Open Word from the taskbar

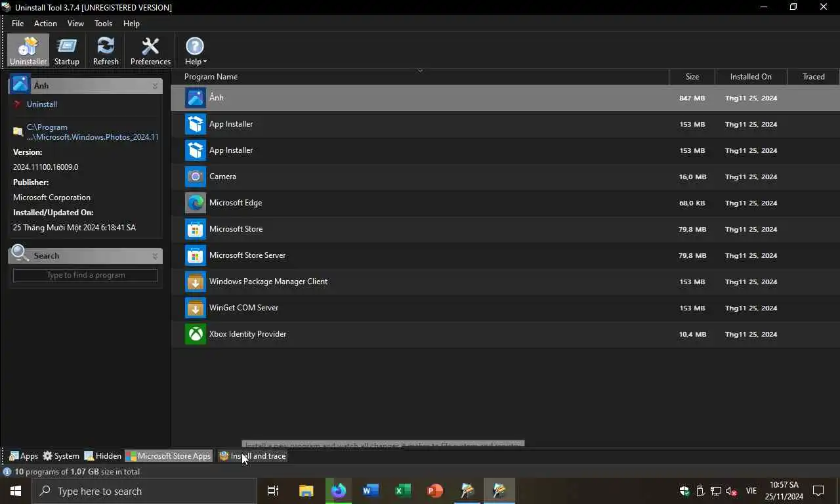370,491
